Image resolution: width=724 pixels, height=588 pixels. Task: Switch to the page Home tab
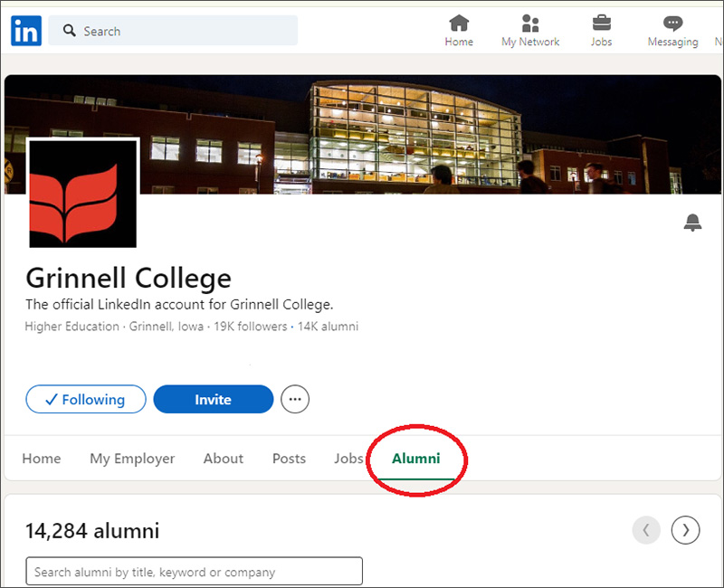click(42, 459)
